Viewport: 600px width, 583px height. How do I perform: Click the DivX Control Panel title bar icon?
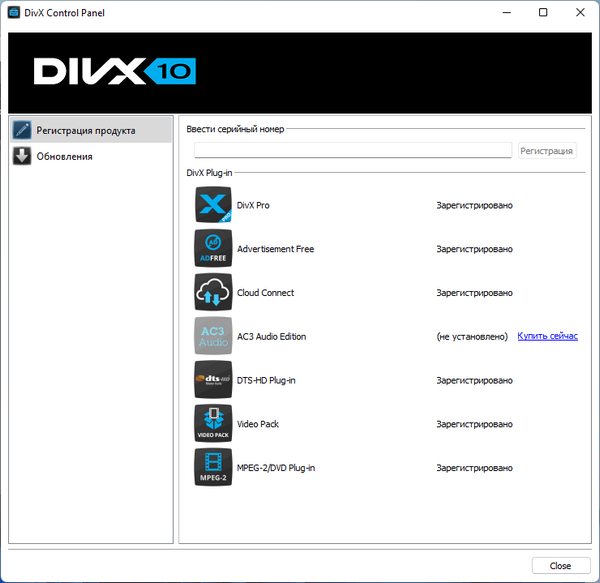[16, 13]
